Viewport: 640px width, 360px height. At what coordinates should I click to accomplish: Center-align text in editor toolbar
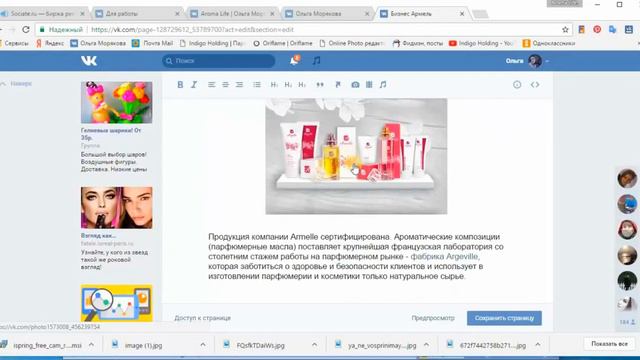tap(225, 84)
